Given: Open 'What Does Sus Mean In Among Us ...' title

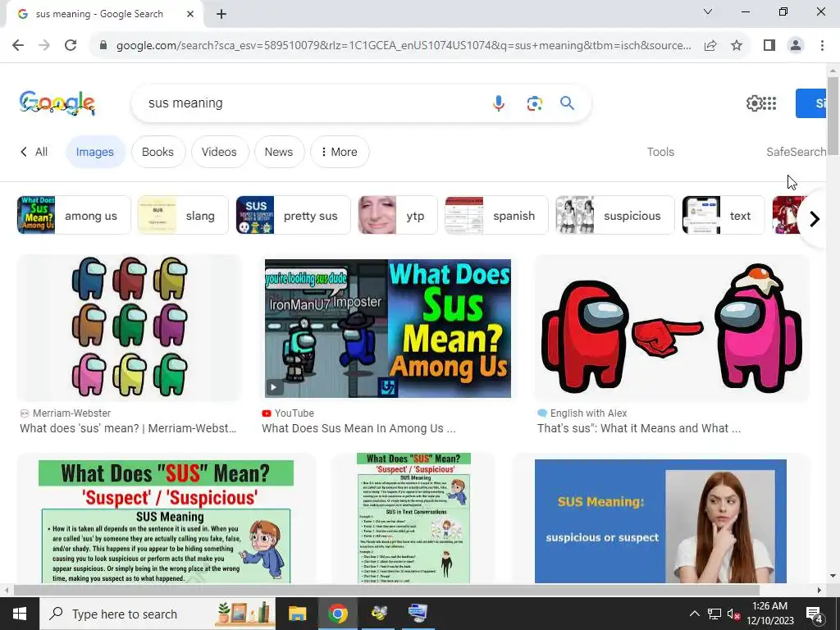Looking at the screenshot, I should (x=359, y=428).
